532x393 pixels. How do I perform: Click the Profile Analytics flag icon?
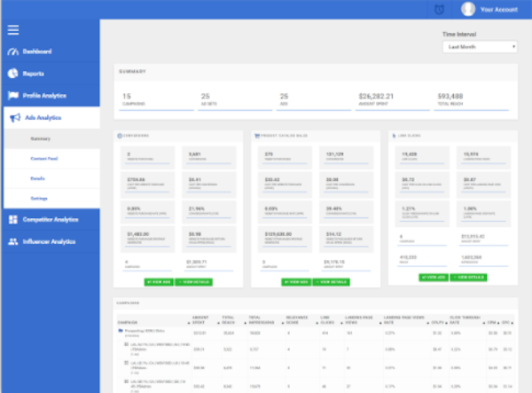[x=13, y=96]
